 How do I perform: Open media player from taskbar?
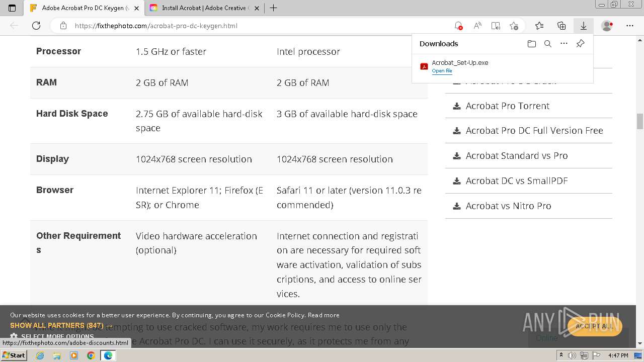[74, 355]
